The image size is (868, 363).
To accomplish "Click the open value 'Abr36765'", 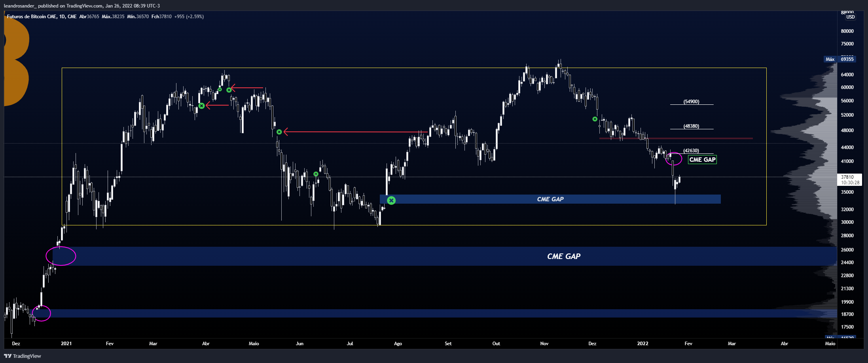I will click(89, 17).
